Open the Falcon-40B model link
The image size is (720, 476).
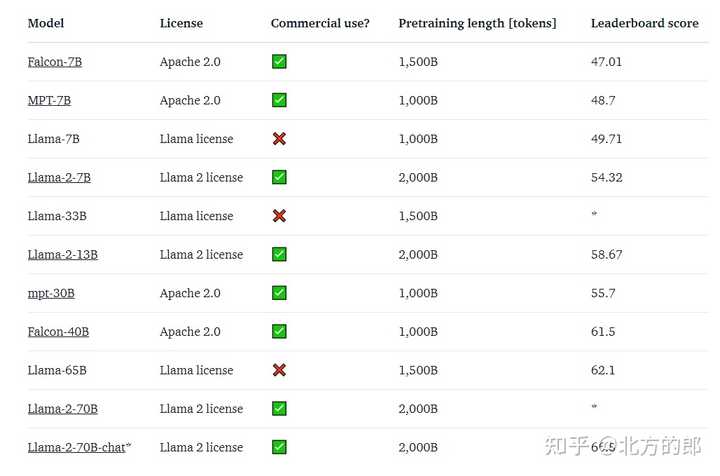[58, 332]
